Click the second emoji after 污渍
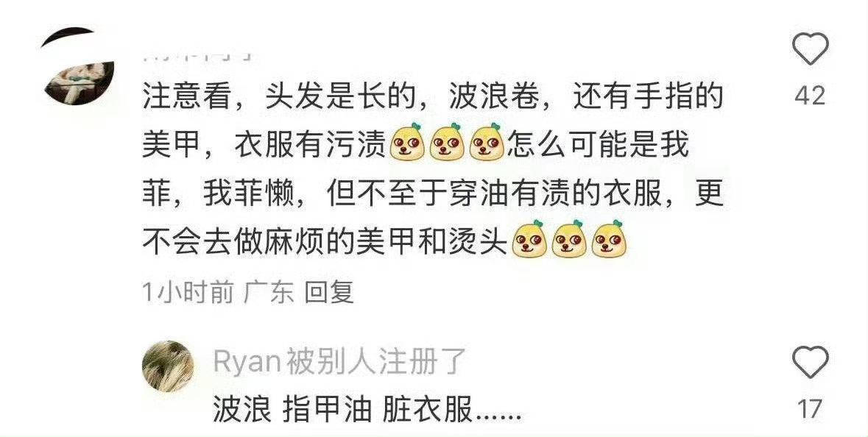This screenshot has height=437, width=868. coord(448,142)
